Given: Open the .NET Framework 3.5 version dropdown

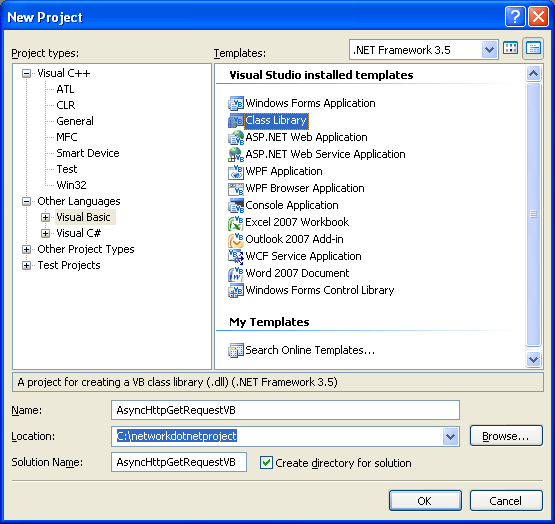Looking at the screenshot, I should [489, 50].
